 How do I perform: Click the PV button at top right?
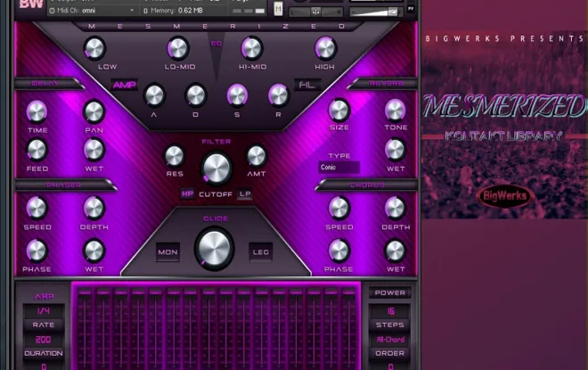click(411, 8)
